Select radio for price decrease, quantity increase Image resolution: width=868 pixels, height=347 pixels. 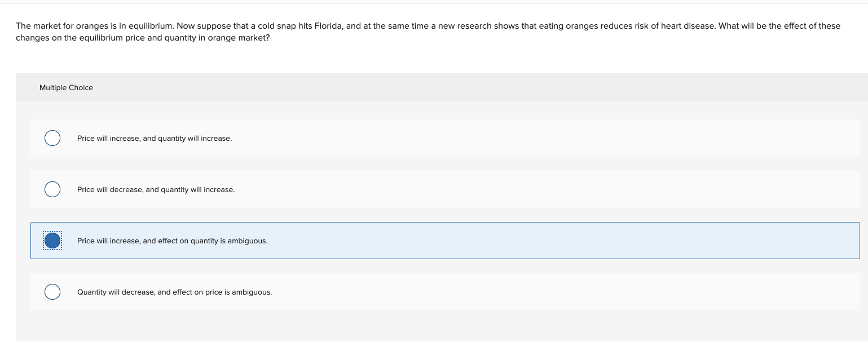coord(52,189)
